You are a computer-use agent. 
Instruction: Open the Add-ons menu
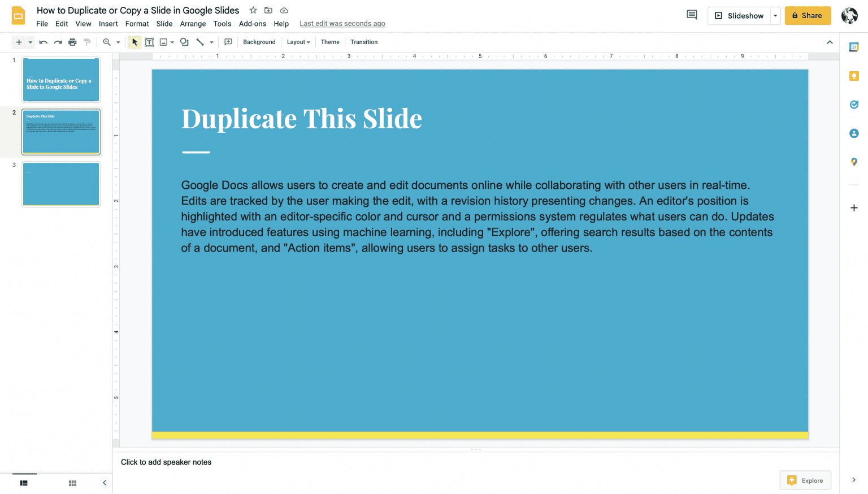253,24
